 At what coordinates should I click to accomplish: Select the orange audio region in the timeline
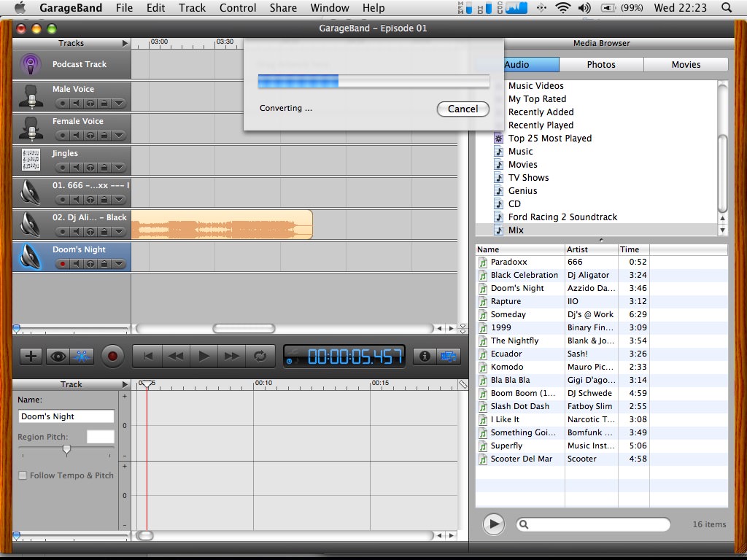[222, 225]
